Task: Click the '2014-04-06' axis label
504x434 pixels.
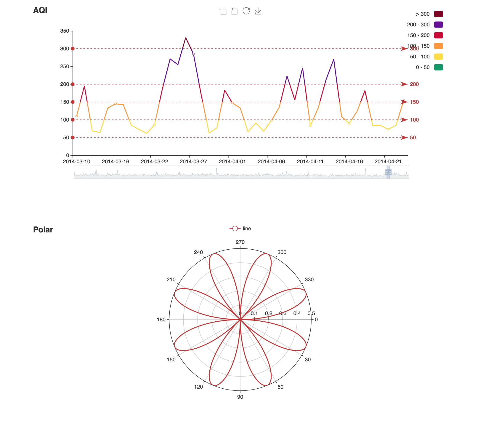Action: pos(271,161)
